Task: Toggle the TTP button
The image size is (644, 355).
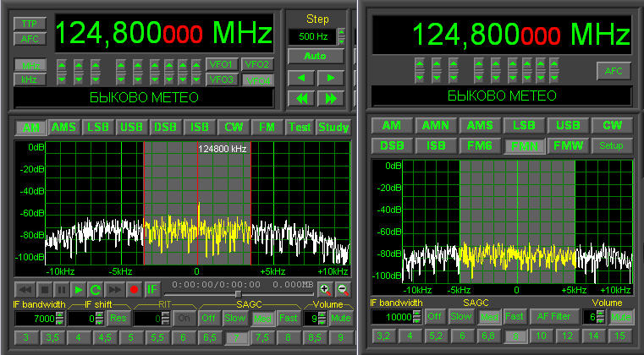Action: [x=30, y=24]
